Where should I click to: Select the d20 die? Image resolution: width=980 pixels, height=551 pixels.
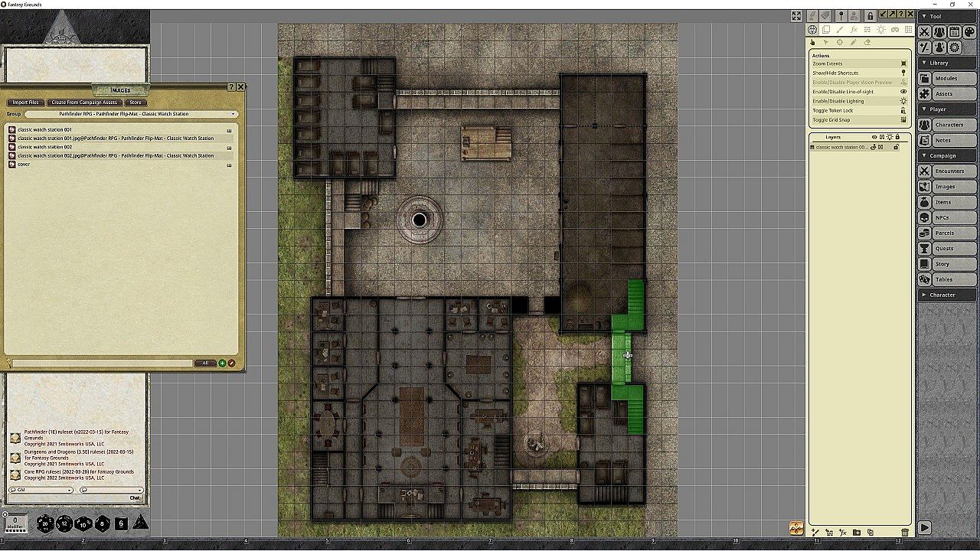(x=45, y=523)
